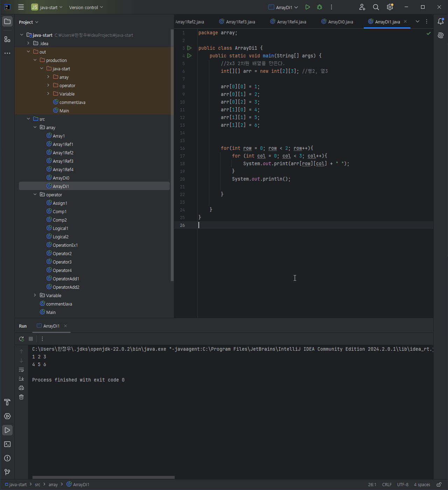Viewport: 448px width, 490px height.
Task: Click java-start breadcrumb in status bar
Action: [16, 485]
